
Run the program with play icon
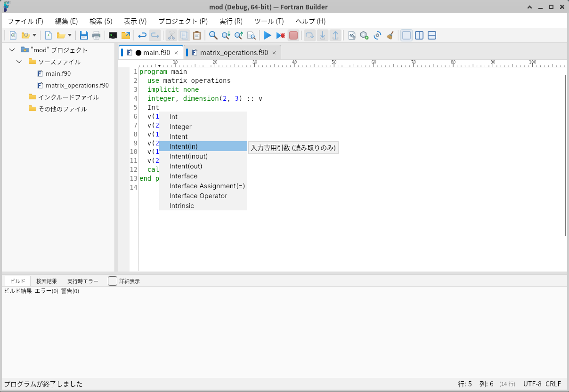pos(268,35)
